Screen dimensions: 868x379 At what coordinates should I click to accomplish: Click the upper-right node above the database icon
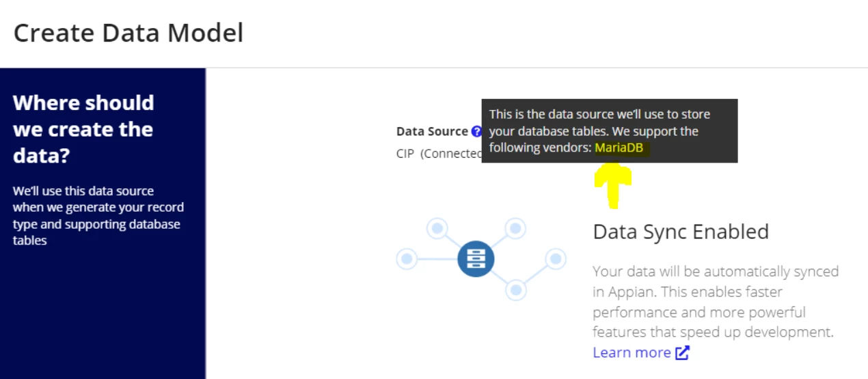515,227
